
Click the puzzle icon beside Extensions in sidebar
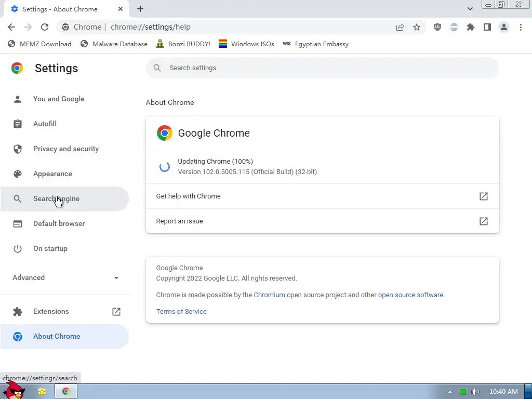tap(18, 312)
